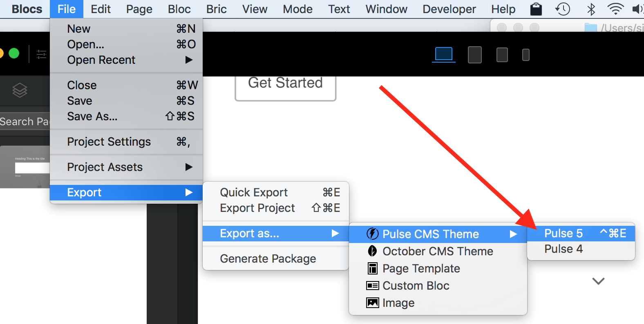Click the down chevron below Pulse submenu

598,281
